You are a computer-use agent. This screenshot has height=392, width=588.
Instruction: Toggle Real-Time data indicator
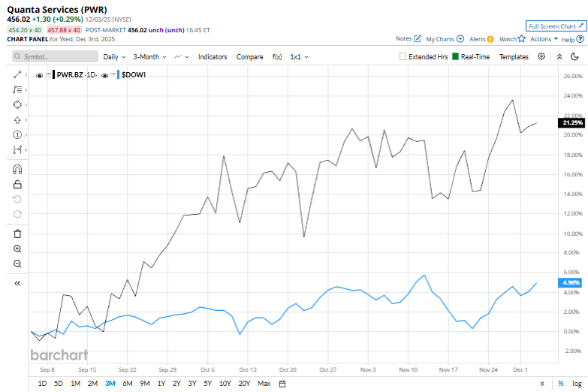(455, 56)
